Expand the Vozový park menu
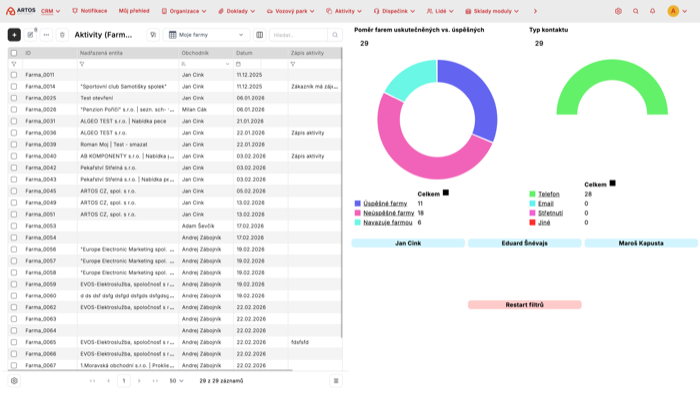The image size is (700, 393). coord(291,11)
